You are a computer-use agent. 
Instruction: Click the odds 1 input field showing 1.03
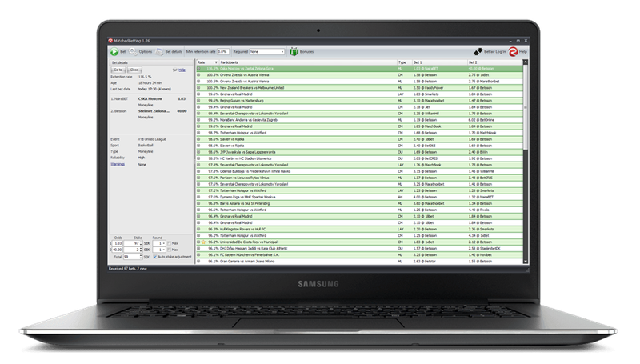click(118, 243)
